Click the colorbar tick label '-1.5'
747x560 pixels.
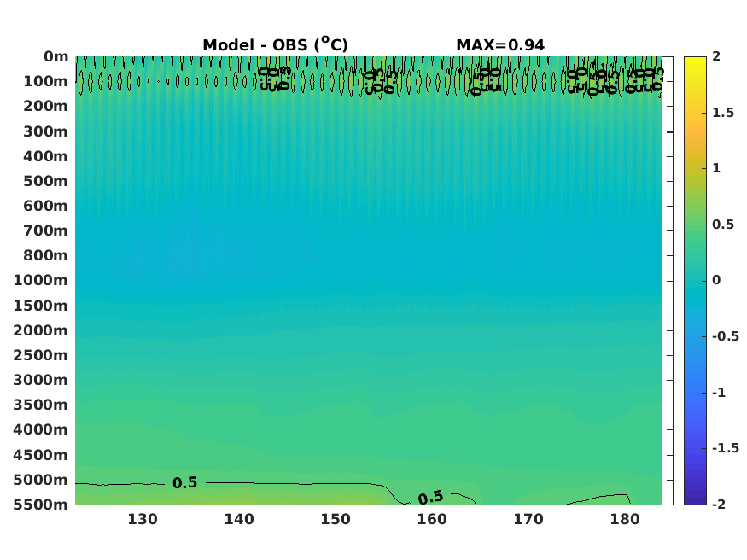pos(726,448)
